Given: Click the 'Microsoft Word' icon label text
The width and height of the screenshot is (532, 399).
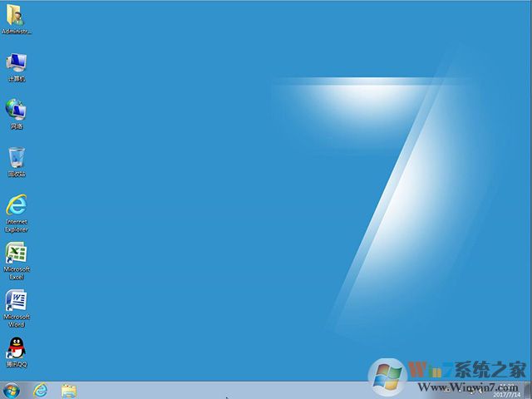Looking at the screenshot, I should [17, 320].
